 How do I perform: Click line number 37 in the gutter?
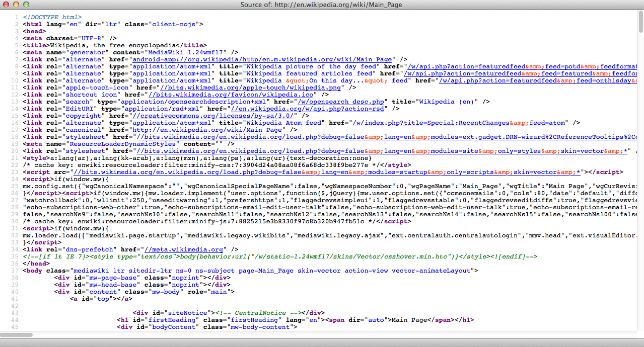click(14, 271)
